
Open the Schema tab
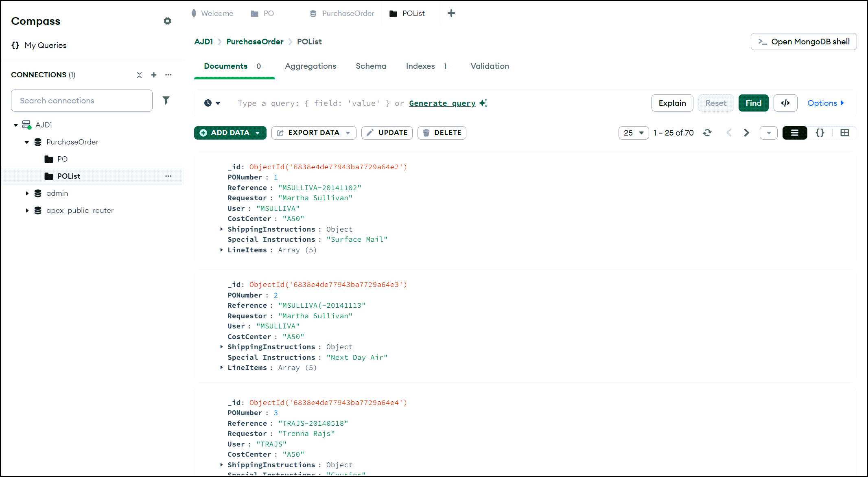371,66
